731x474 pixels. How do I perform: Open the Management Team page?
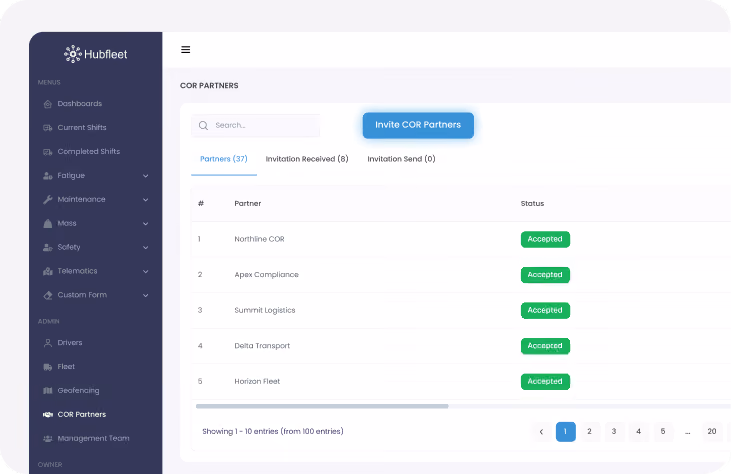point(93,438)
